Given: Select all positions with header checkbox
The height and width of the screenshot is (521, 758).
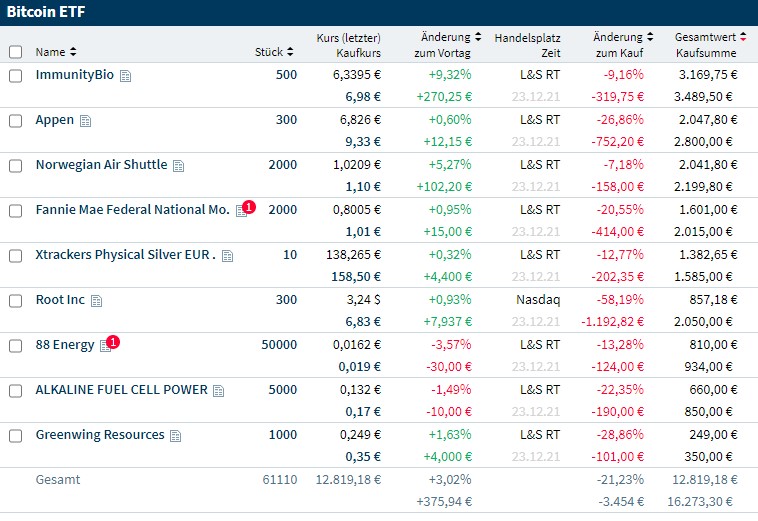Looking at the screenshot, I should click(15, 52).
